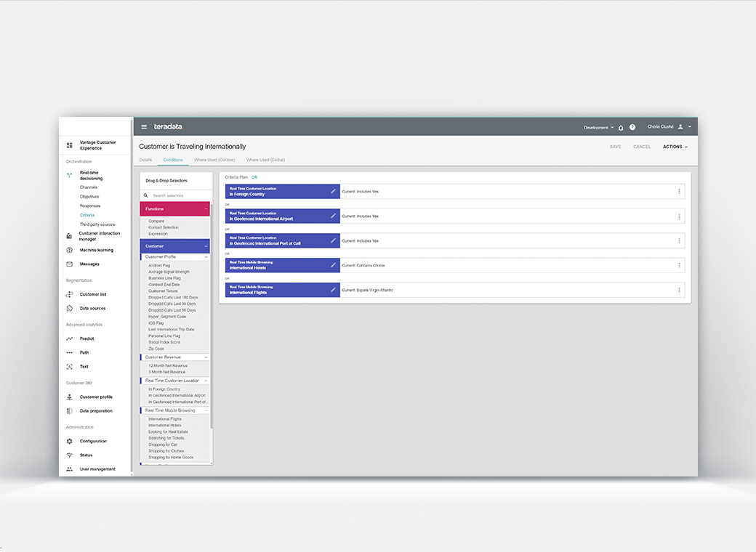
Task: Switch to the Details tab
Action: point(145,159)
